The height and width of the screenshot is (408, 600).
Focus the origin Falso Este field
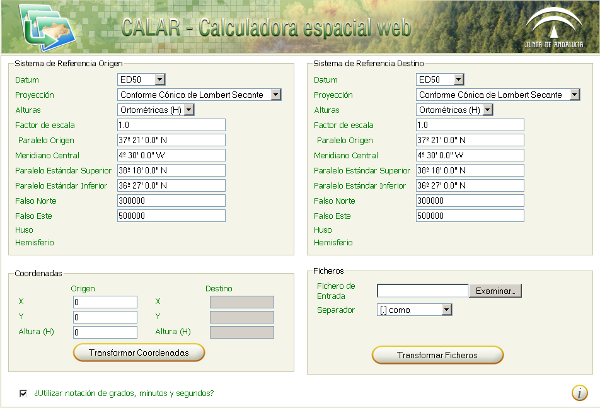tap(171, 215)
